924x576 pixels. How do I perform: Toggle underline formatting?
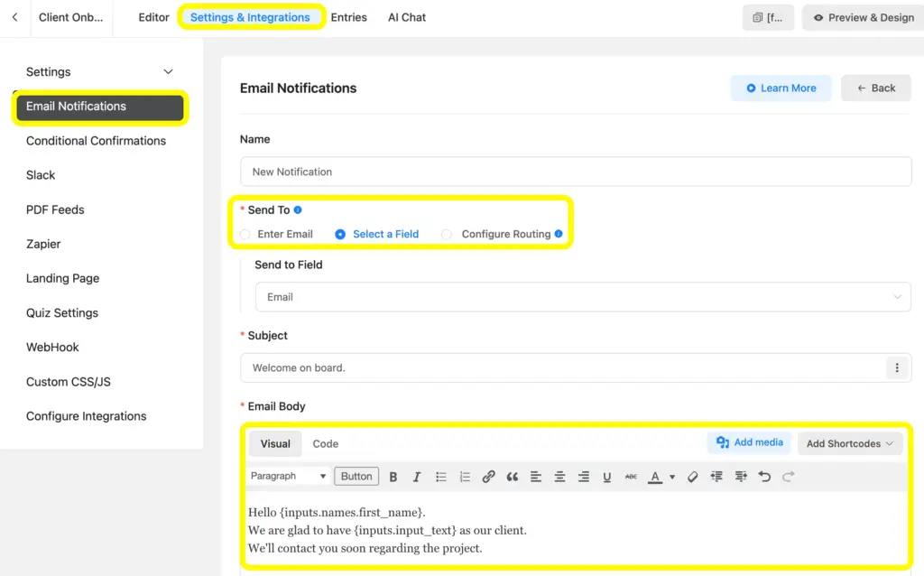pos(607,477)
